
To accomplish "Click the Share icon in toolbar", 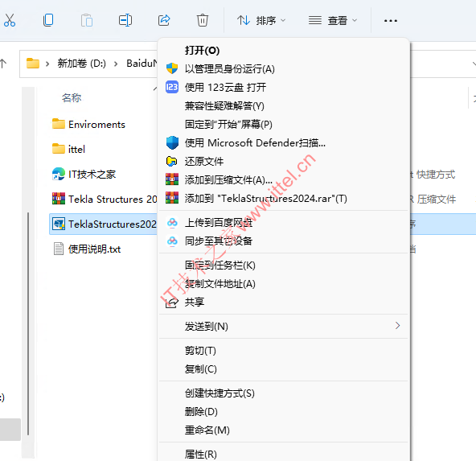I will coord(164,20).
